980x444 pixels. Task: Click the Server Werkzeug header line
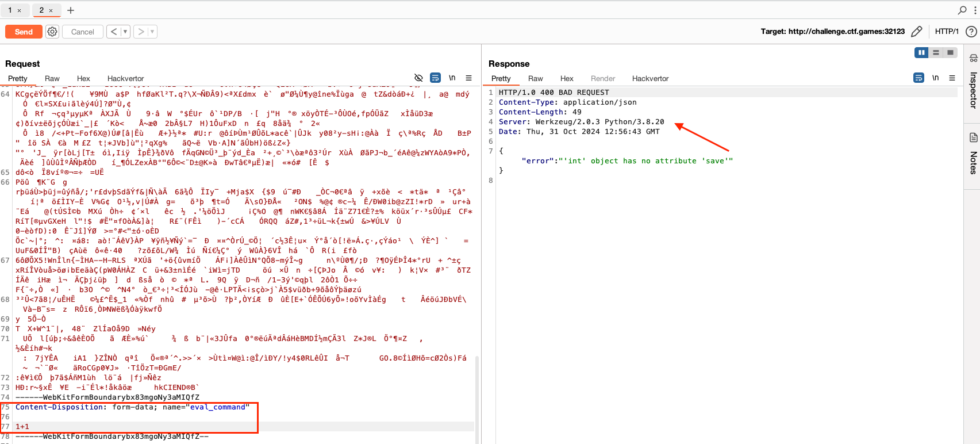coord(581,122)
